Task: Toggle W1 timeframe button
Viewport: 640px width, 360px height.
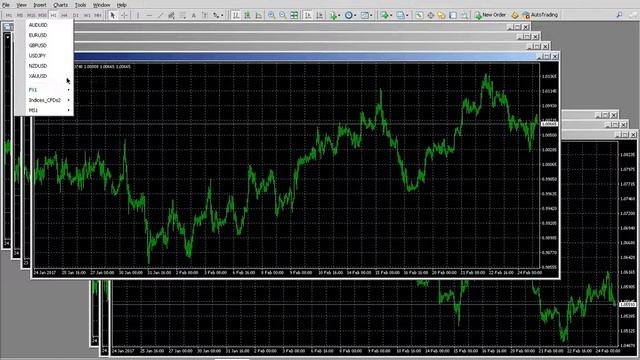Action: pos(87,15)
